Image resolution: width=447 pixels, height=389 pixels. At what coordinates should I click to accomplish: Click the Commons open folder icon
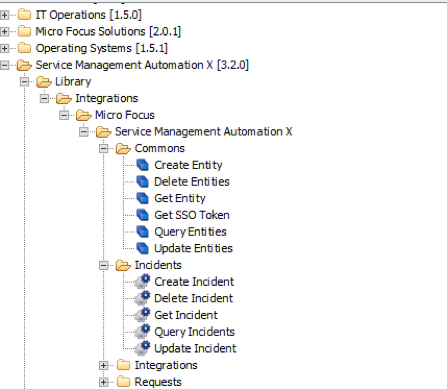(123, 148)
